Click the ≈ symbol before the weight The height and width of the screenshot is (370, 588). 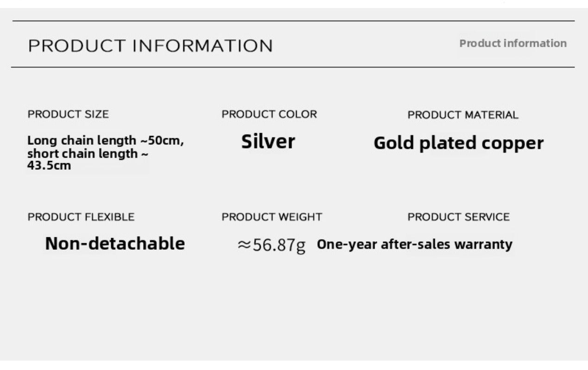click(244, 245)
